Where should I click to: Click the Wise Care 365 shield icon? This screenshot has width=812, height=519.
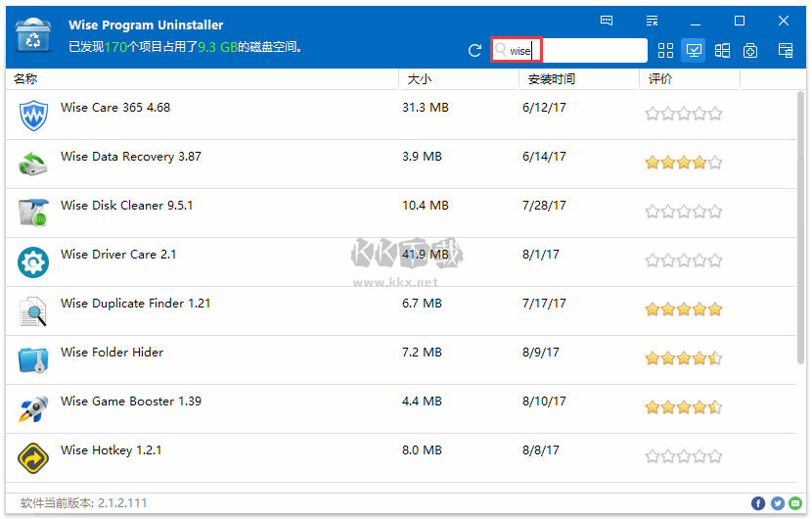tap(33, 116)
